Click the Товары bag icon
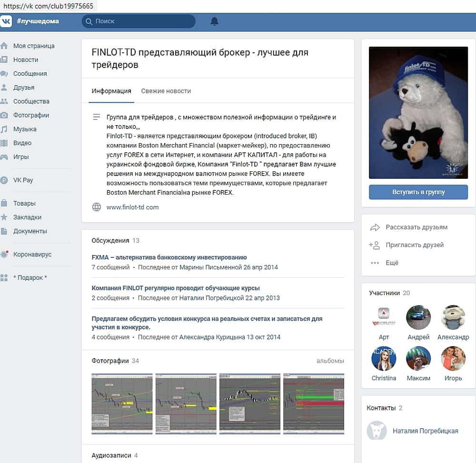Image resolution: width=476 pixels, height=463 pixels. 4,203
